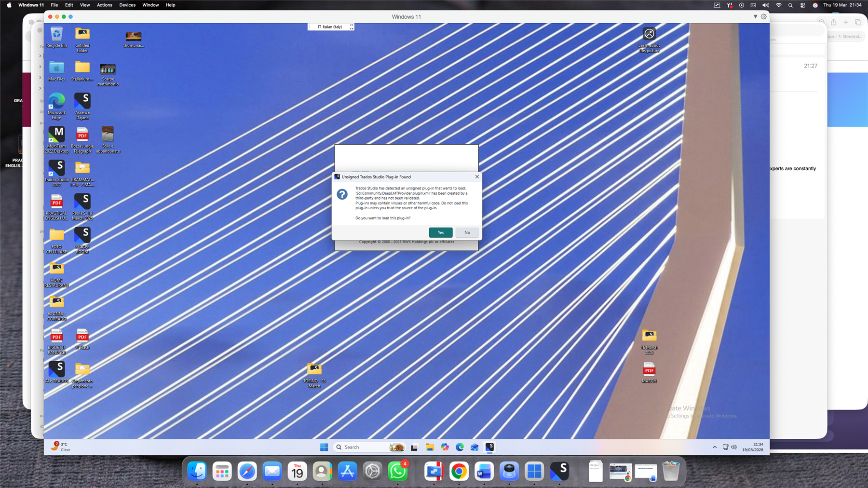Click Yes to load the plug-in

(440, 232)
